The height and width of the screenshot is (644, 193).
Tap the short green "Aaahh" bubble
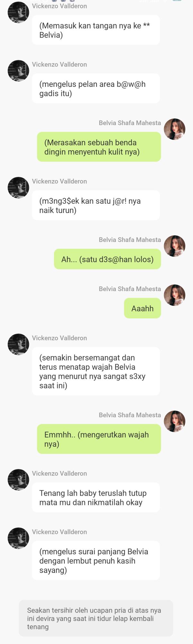142,308
